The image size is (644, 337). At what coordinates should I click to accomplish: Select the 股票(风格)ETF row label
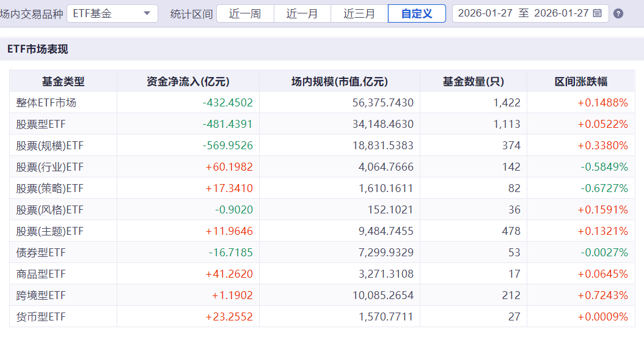[x=49, y=210]
